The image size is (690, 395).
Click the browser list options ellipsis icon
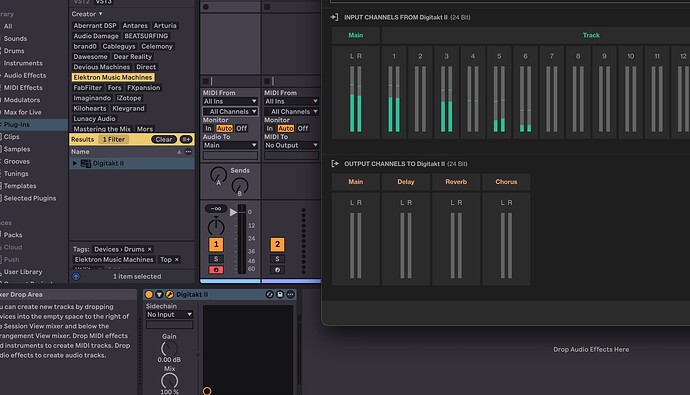[x=188, y=152]
